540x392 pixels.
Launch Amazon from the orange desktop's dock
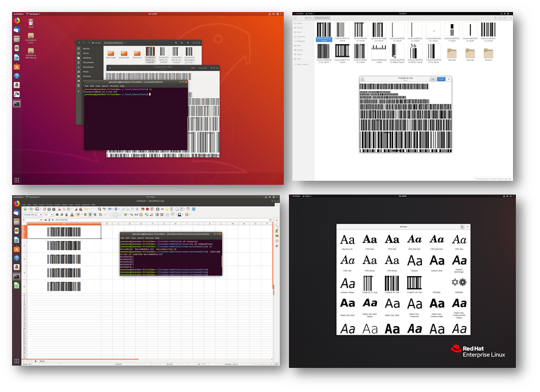(x=17, y=85)
